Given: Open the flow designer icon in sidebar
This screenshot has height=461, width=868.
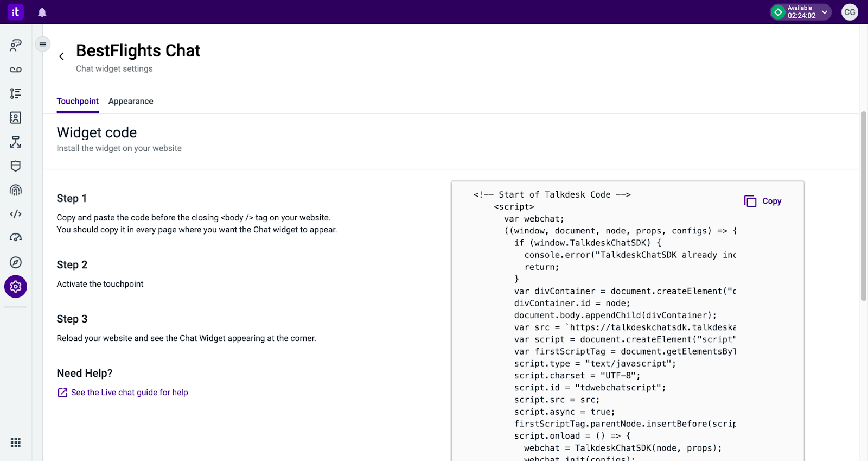Looking at the screenshot, I should click(16, 142).
